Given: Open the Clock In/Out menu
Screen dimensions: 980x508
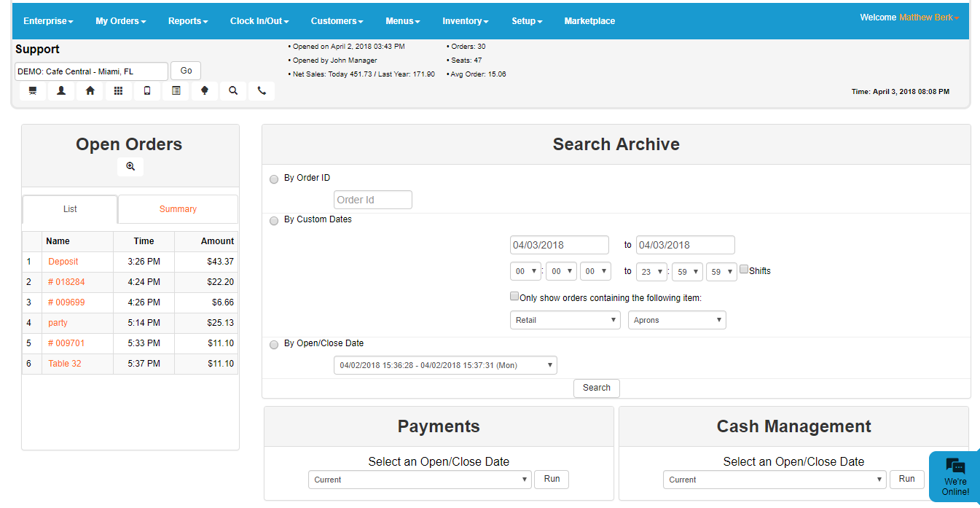Looking at the screenshot, I should pos(260,21).
